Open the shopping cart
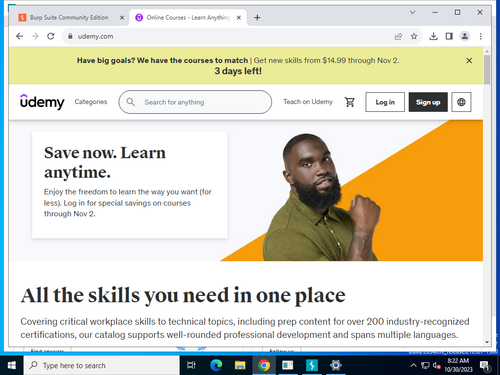The width and height of the screenshot is (500, 375). 349,102
